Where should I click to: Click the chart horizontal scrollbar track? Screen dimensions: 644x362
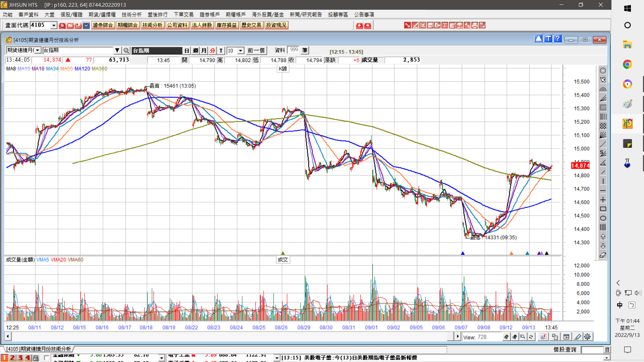coord(228,336)
